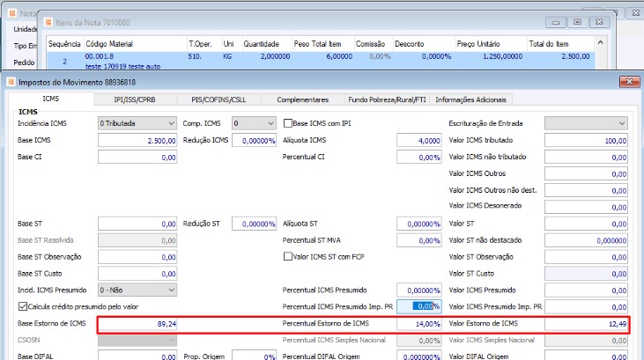Click the Percentual Estorno de ICMS field

point(419,324)
